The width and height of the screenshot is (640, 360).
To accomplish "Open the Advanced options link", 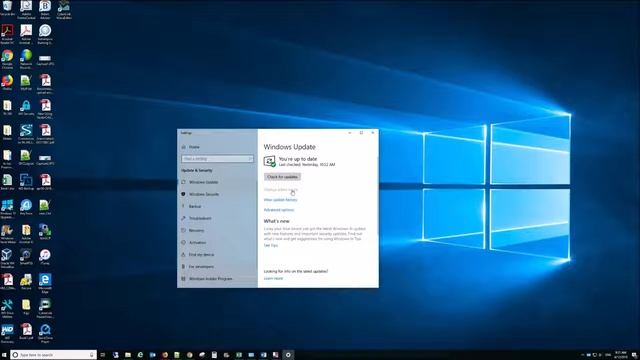I will [x=279, y=210].
